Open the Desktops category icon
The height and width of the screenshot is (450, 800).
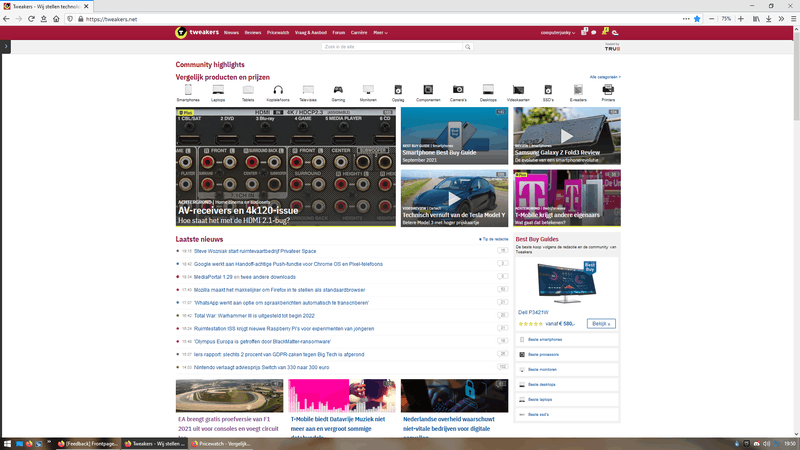[x=488, y=90]
